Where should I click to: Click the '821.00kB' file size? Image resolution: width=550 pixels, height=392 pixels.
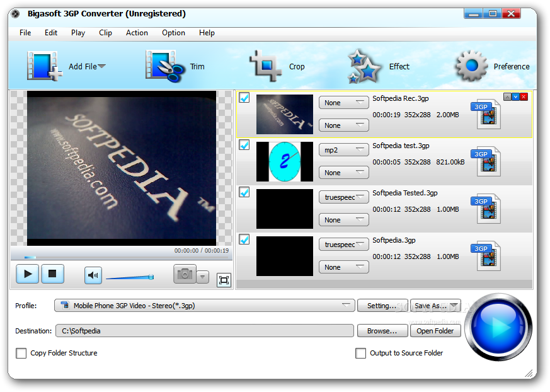[450, 162]
